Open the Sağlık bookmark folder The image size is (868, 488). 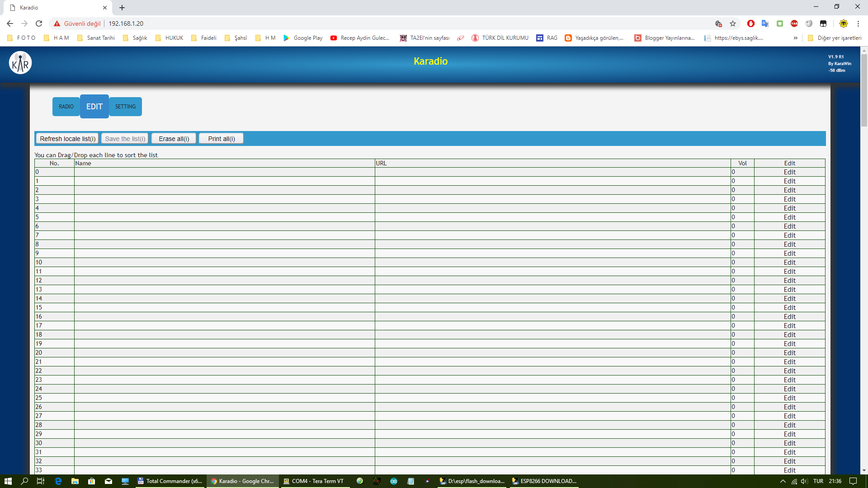pos(135,38)
